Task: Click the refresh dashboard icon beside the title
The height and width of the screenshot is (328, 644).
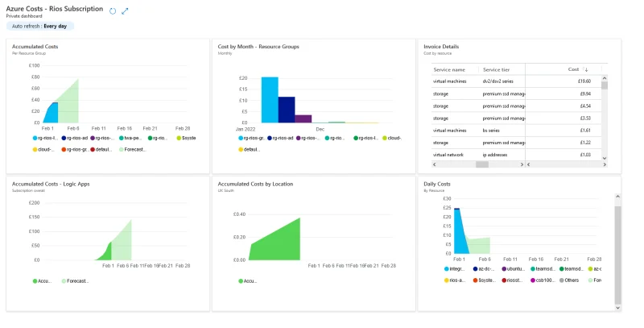Action: click(113, 11)
